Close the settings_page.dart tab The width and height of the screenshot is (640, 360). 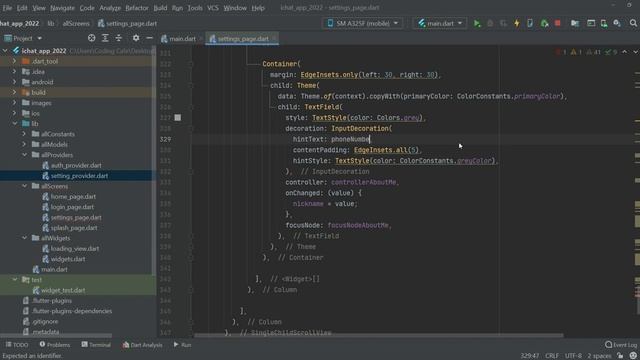(x=274, y=39)
